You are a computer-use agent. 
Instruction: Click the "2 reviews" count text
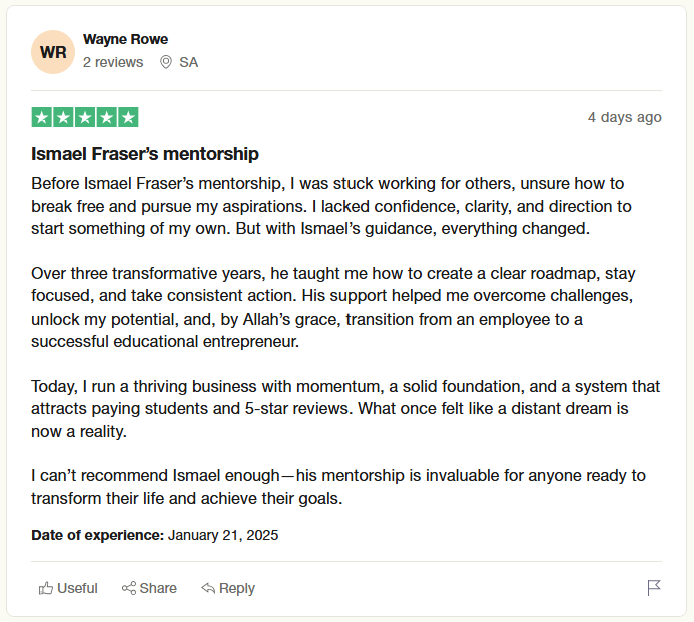(x=113, y=62)
